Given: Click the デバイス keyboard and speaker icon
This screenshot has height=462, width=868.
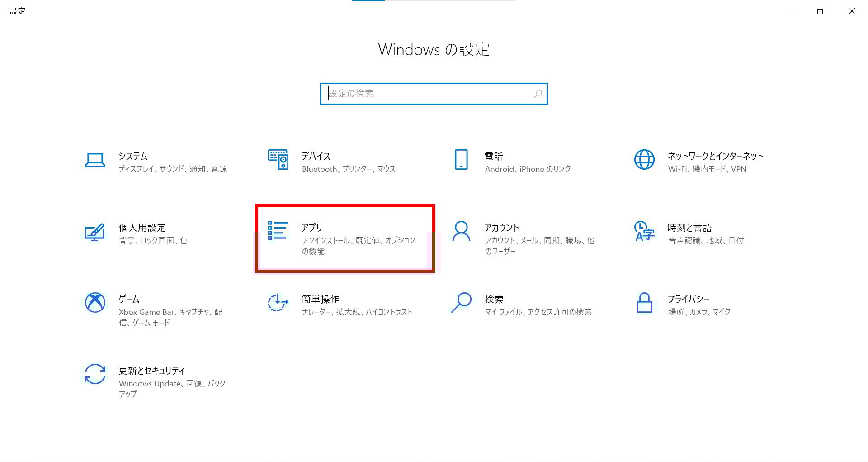Looking at the screenshot, I should [x=278, y=159].
